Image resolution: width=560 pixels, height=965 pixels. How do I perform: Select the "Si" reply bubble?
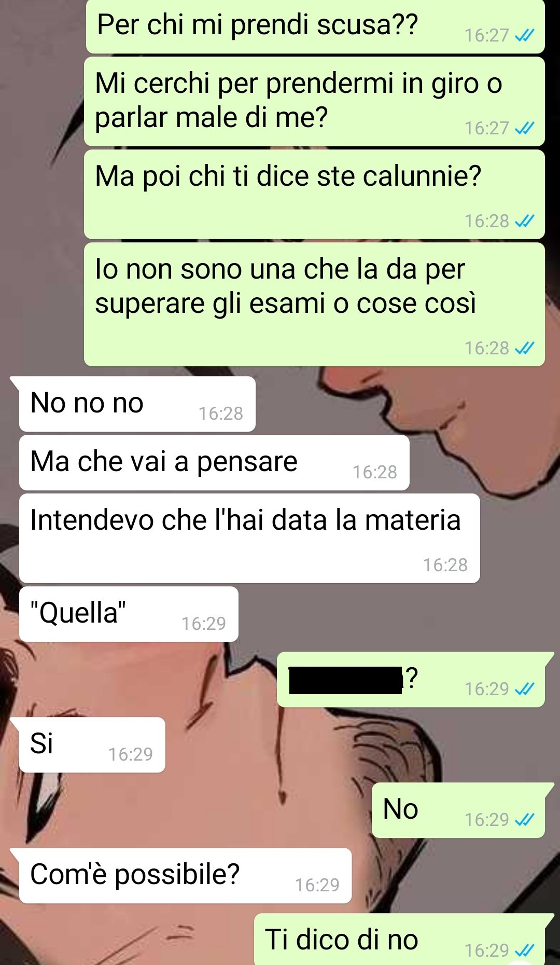(x=92, y=745)
